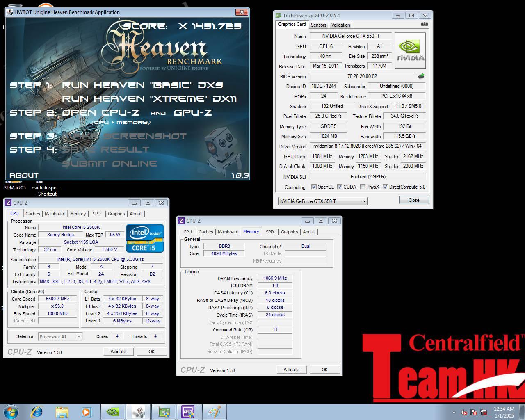
Task: Click the DRAM Frequency 1066.9 MHz value
Action: coord(275,278)
